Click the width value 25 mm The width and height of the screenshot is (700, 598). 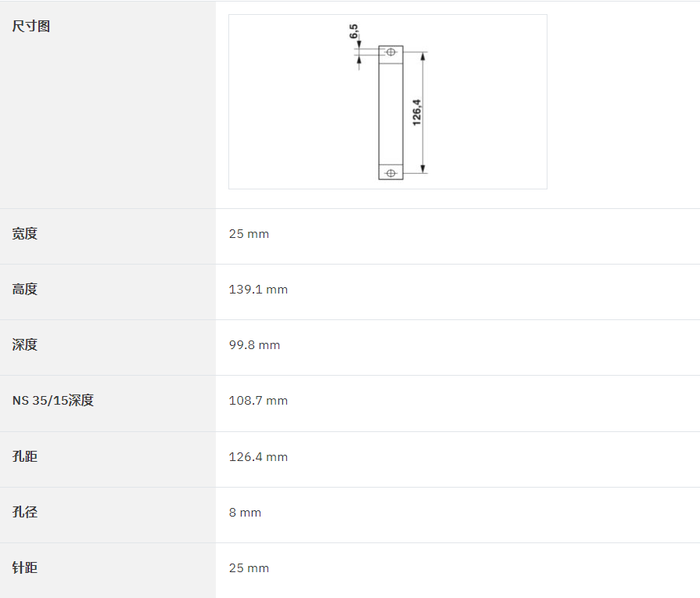[249, 234]
